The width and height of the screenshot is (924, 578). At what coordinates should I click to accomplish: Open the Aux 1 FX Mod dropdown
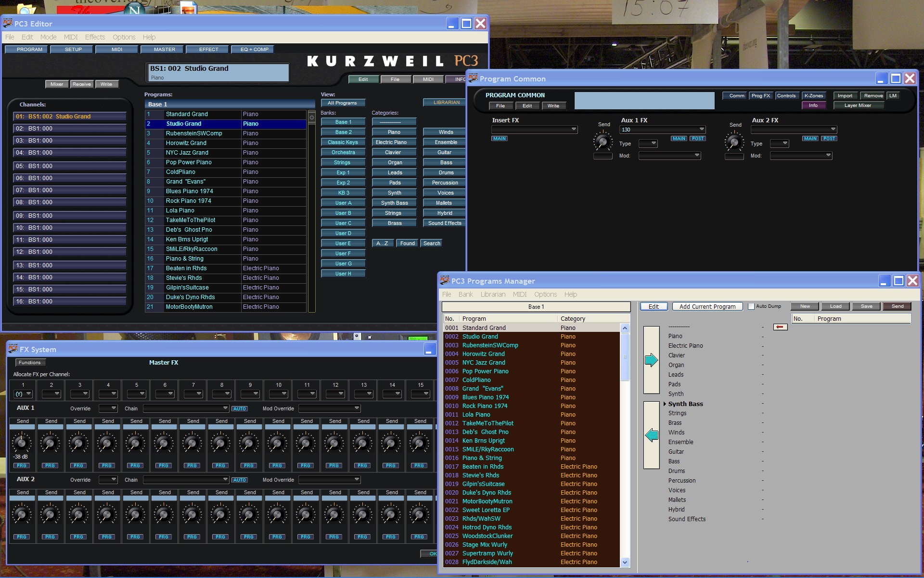coord(670,156)
